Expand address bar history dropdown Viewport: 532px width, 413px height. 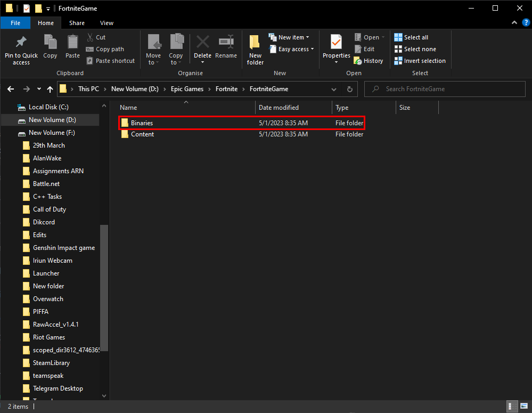coord(334,90)
